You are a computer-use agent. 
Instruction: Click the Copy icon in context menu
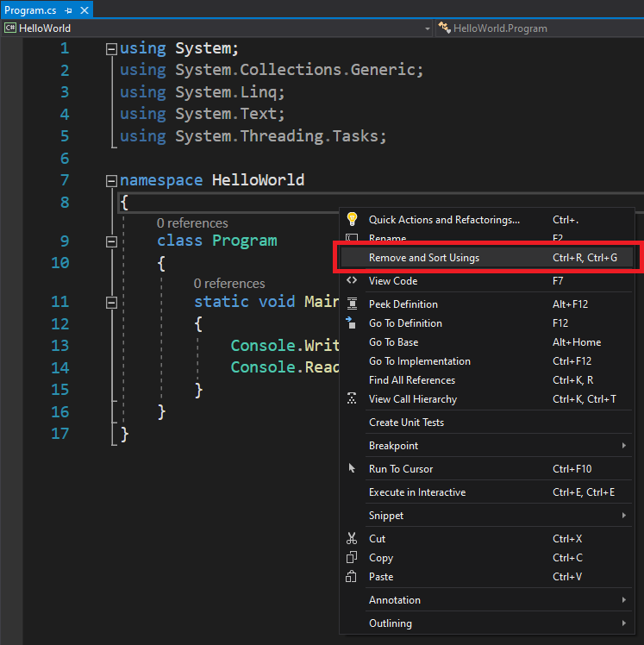352,557
